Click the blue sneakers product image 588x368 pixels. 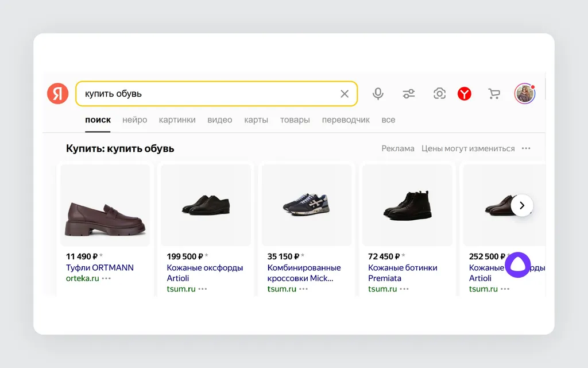click(307, 205)
